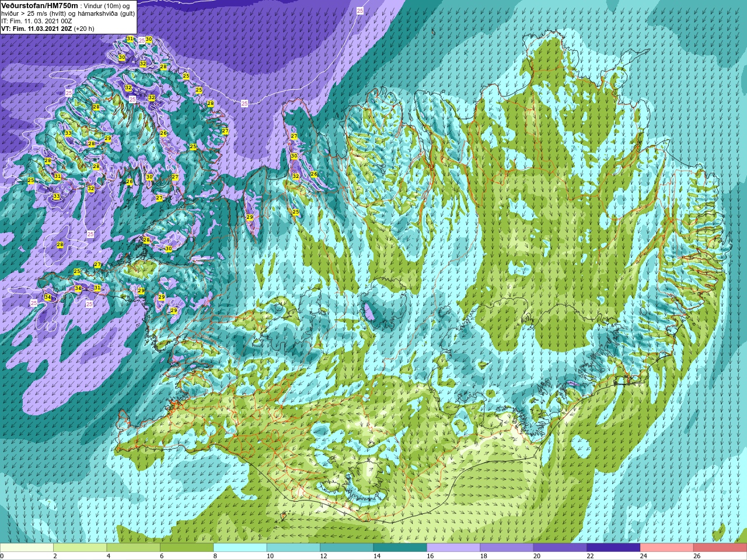Click the legend scale number "10"

[x=270, y=556]
